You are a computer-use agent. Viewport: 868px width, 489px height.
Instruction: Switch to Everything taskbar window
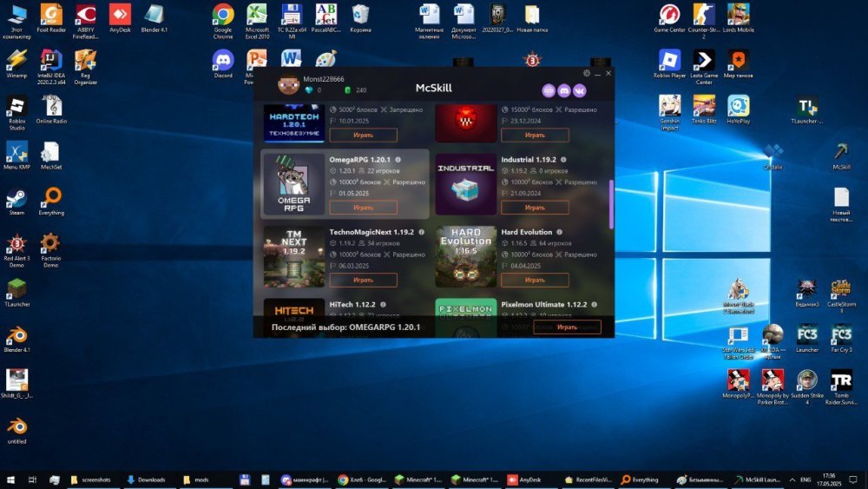pyautogui.click(x=640, y=479)
